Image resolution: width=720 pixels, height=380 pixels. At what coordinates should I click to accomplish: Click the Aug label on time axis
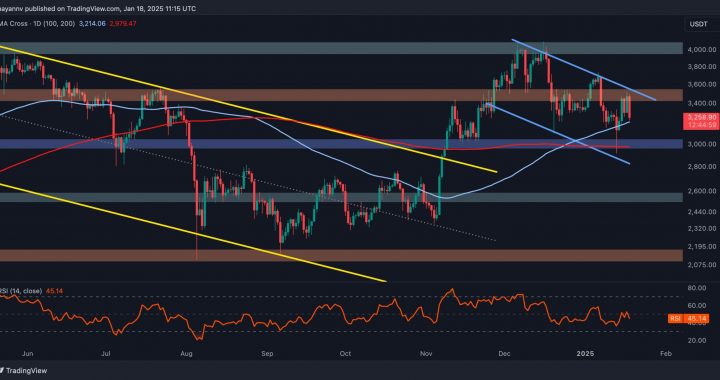[186, 354]
